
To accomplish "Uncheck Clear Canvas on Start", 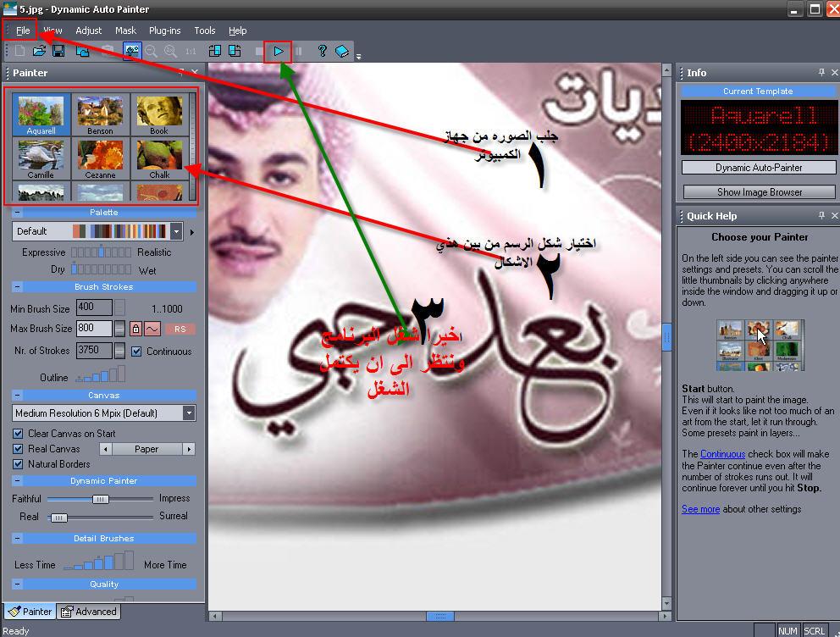I will point(19,434).
